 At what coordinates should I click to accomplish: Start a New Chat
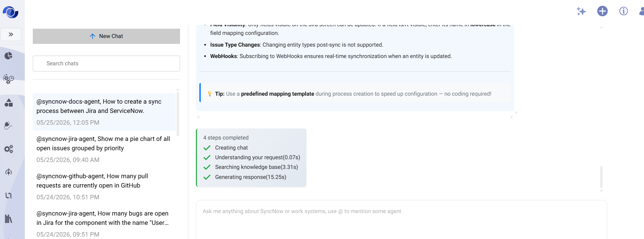tap(106, 36)
